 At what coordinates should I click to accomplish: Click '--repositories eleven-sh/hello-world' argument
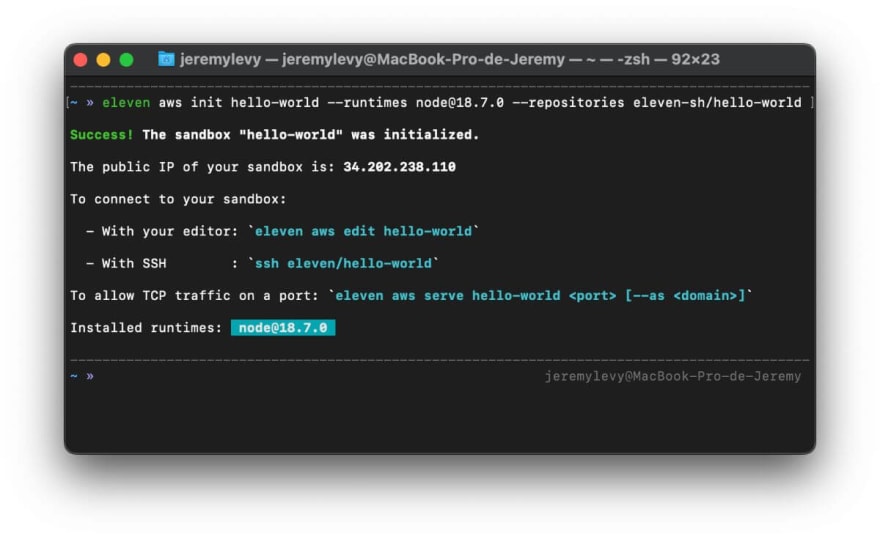pos(657,103)
